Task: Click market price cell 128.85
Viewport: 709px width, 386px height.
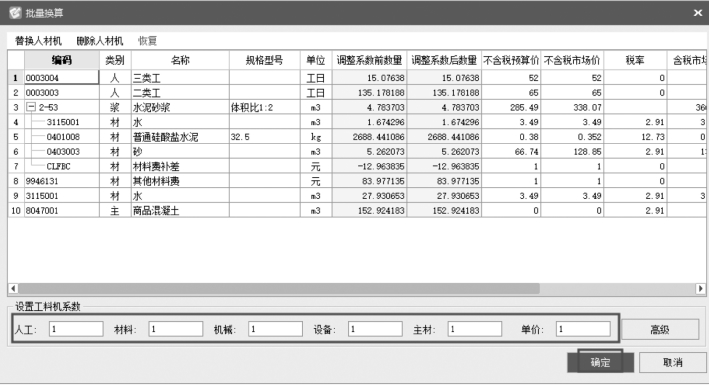Action: pos(572,151)
